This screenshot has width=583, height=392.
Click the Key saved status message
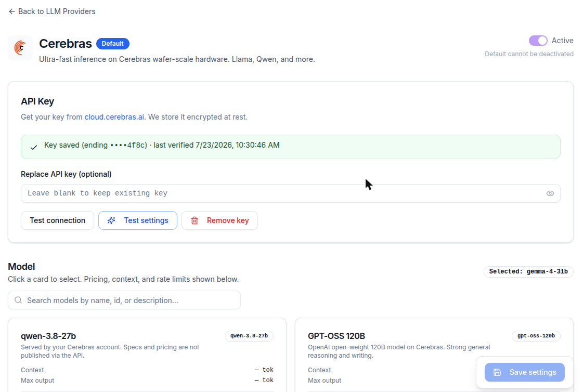290,147
